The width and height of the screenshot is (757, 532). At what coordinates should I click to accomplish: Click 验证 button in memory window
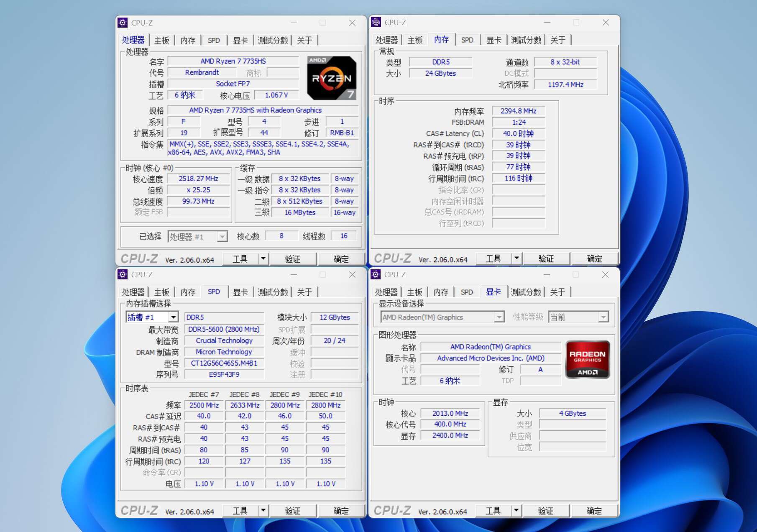546,258
